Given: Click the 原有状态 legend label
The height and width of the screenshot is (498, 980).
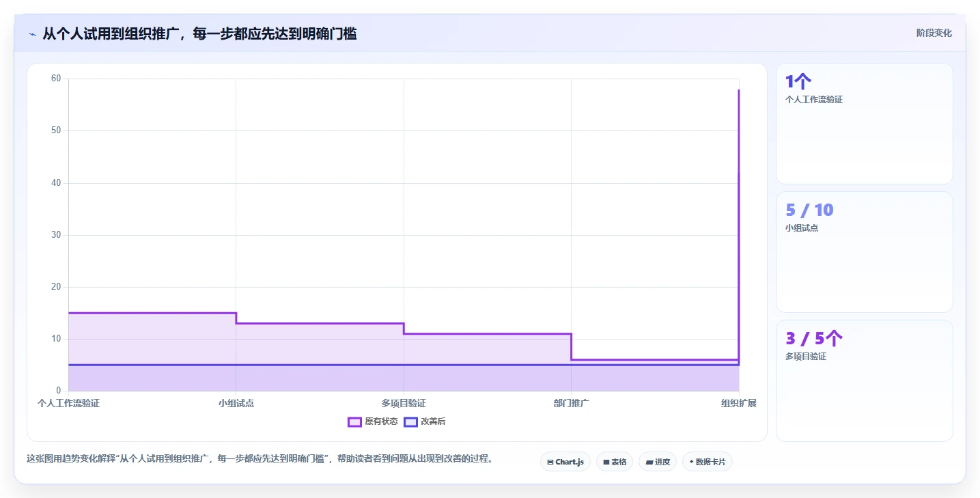Looking at the screenshot, I should click(x=381, y=421).
